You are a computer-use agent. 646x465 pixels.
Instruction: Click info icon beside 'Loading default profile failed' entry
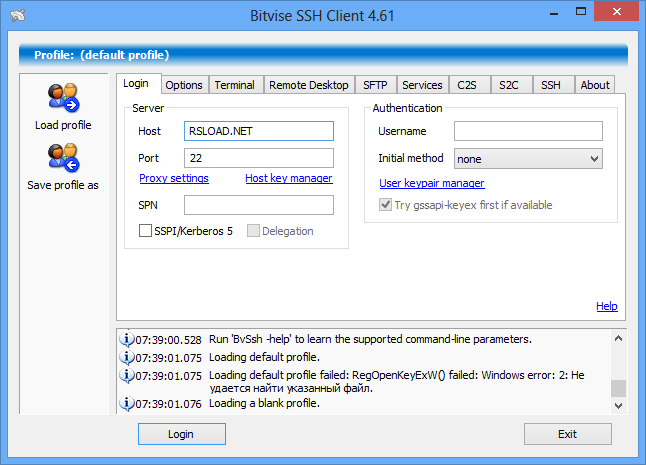pyautogui.click(x=126, y=375)
